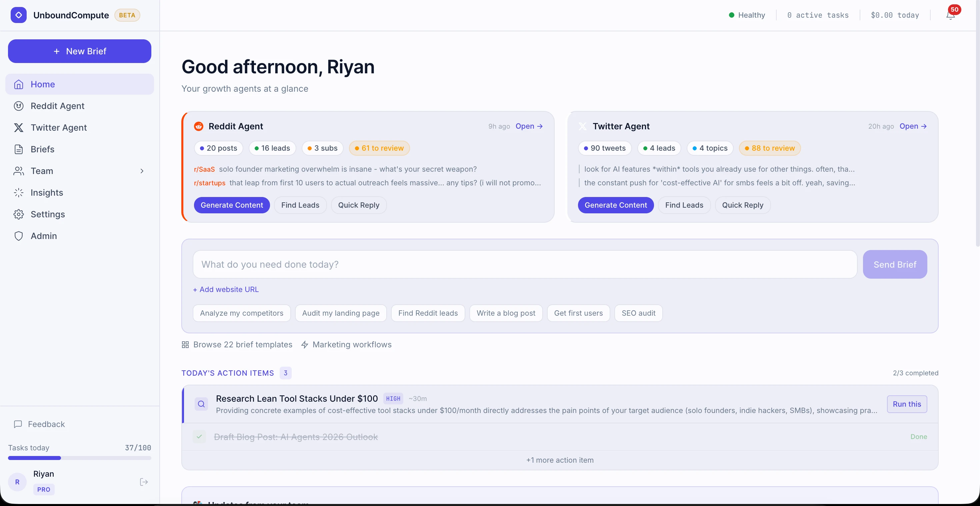Screen dimensions: 980x506
Task: Click Open link on Twitter Agent card
Action: (913, 126)
